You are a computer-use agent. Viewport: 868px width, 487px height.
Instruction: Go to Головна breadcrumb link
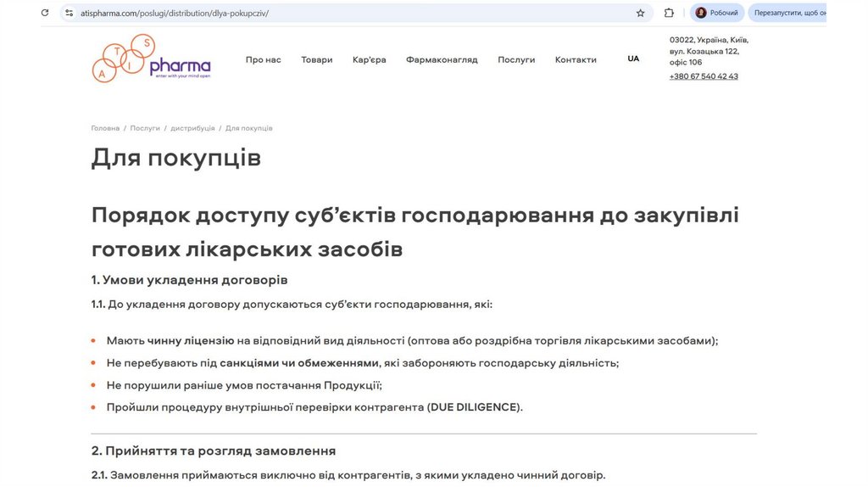click(x=105, y=128)
